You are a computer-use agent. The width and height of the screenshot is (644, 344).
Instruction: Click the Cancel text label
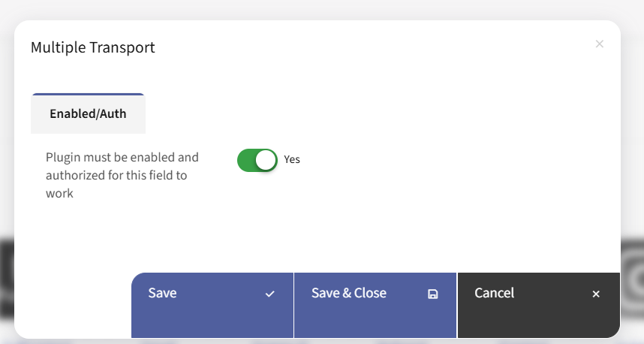[x=494, y=293]
